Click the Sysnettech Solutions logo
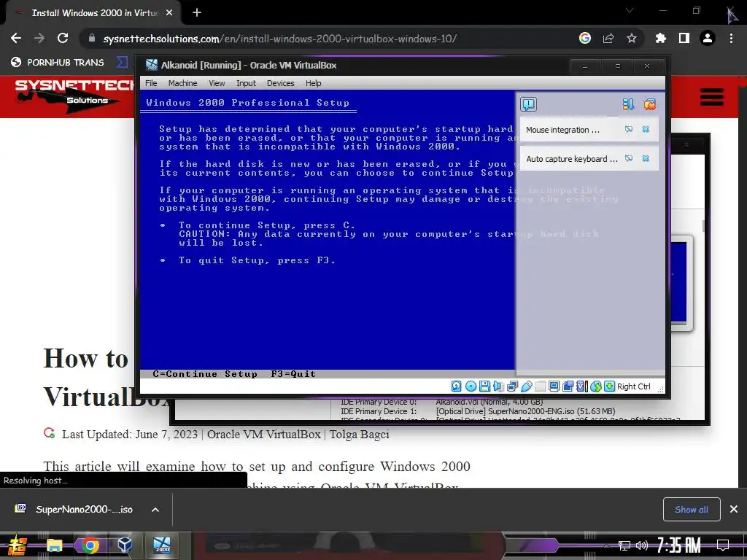Viewport: 747px width, 560px height. point(75,96)
